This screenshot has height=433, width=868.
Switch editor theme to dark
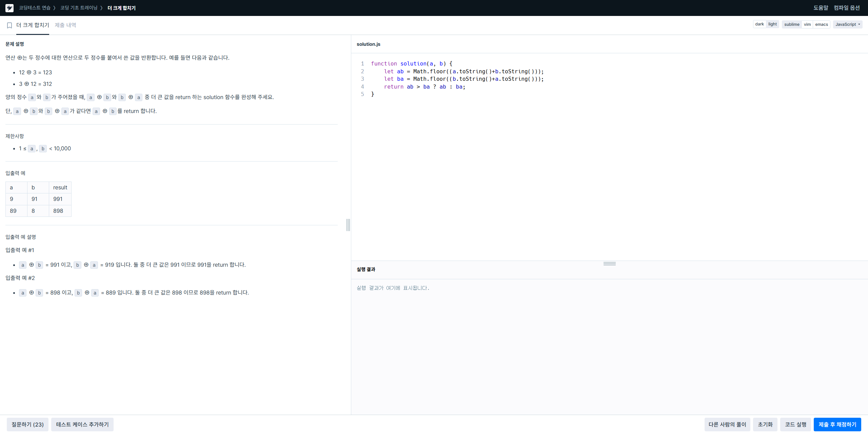pos(759,24)
